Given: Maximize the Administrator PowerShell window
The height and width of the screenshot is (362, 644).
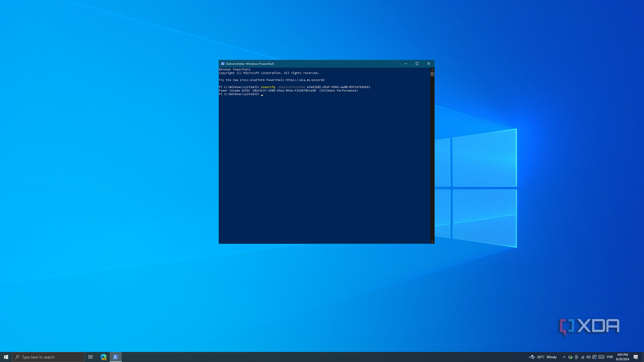Looking at the screenshot, I should (417, 64).
